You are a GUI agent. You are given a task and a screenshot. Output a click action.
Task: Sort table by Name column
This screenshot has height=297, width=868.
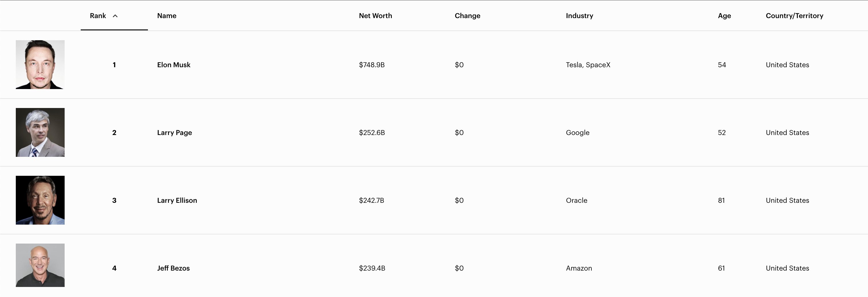167,16
